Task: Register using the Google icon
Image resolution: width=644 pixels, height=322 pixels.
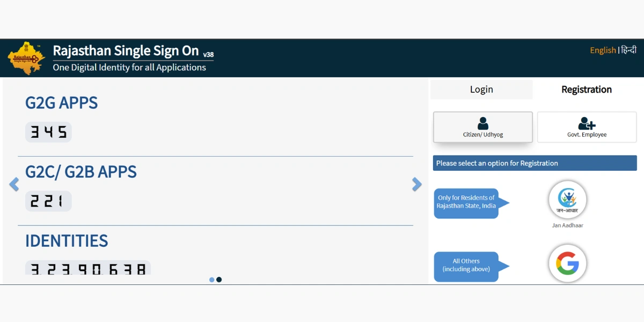Action: coord(567,264)
